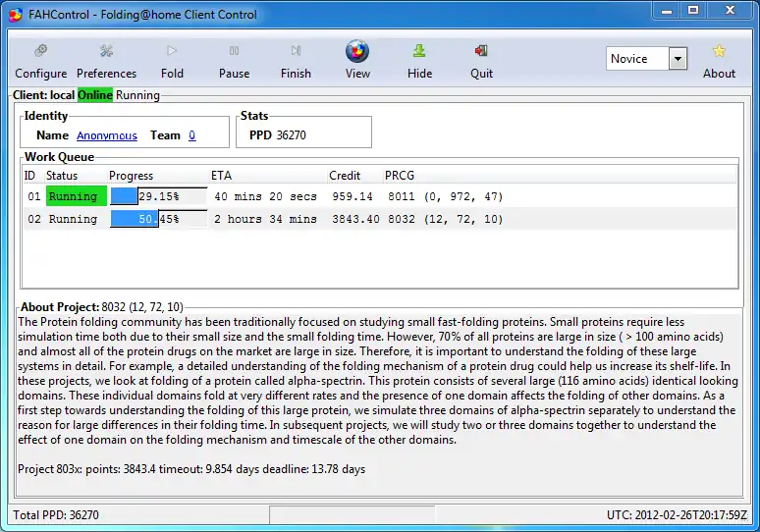Hide the client using the Hide icon
Screen dimensions: 760x532
click(x=419, y=51)
